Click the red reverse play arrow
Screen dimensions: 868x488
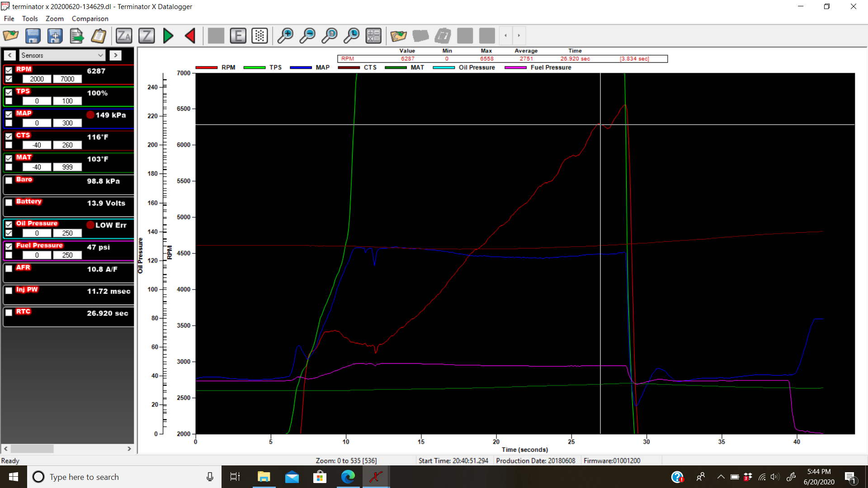(190, 36)
